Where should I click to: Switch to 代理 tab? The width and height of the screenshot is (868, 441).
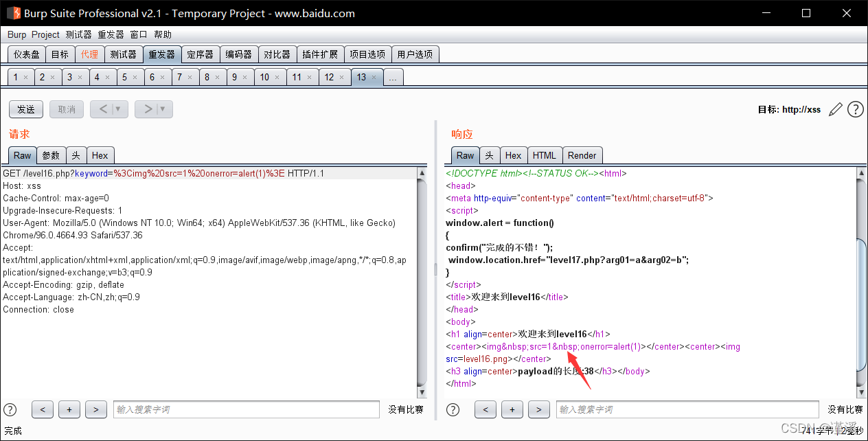click(89, 54)
